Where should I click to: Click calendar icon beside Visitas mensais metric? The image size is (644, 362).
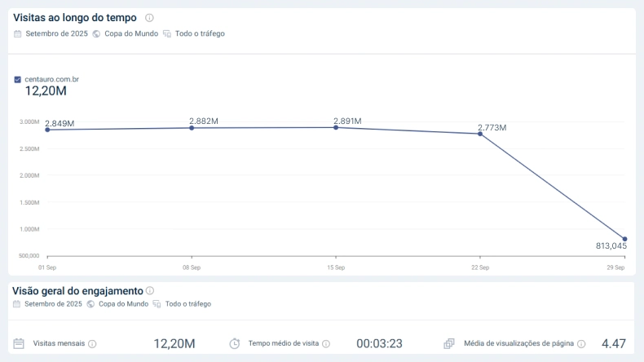point(19,344)
